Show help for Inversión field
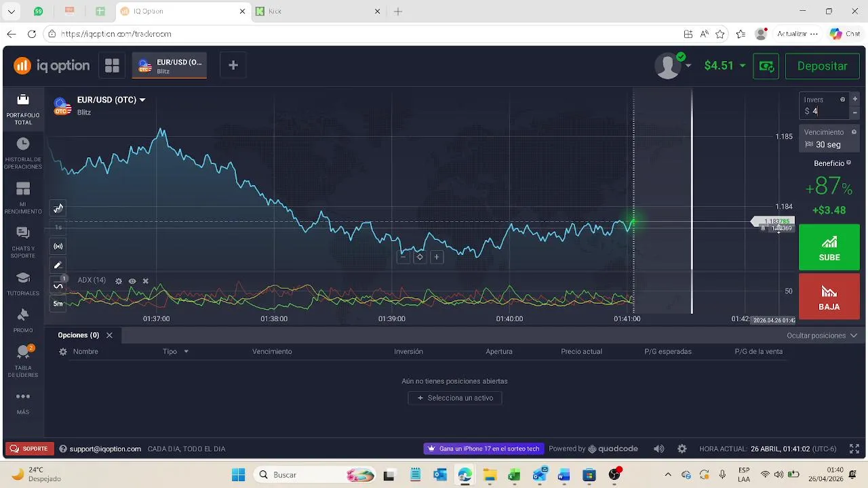 coord(843,99)
